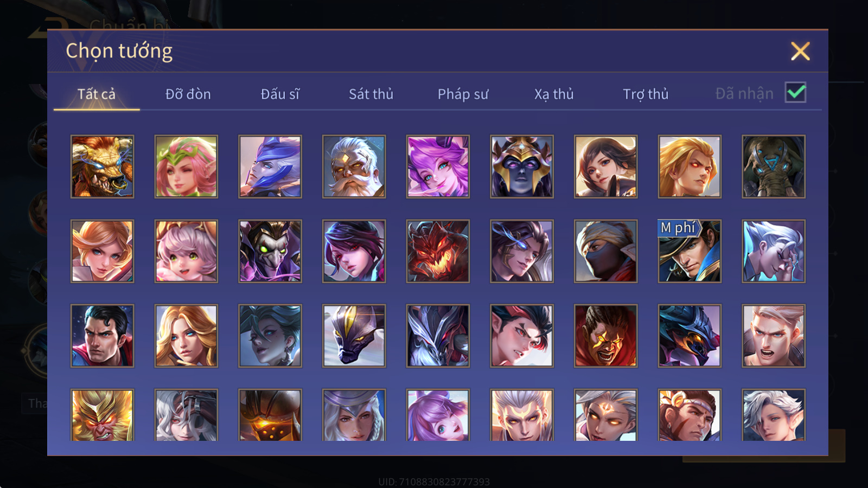Select the 'Đấu sĩ' tab
Image resolution: width=868 pixels, height=488 pixels.
(280, 94)
